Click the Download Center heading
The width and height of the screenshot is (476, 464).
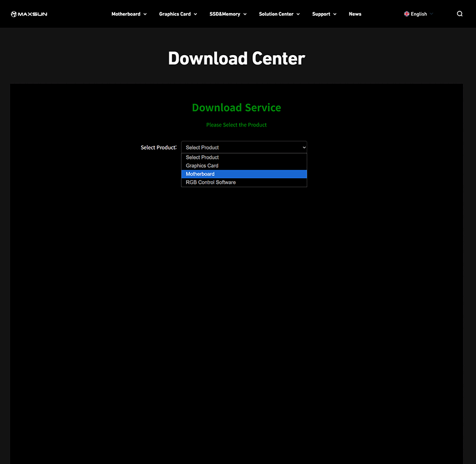click(x=236, y=58)
